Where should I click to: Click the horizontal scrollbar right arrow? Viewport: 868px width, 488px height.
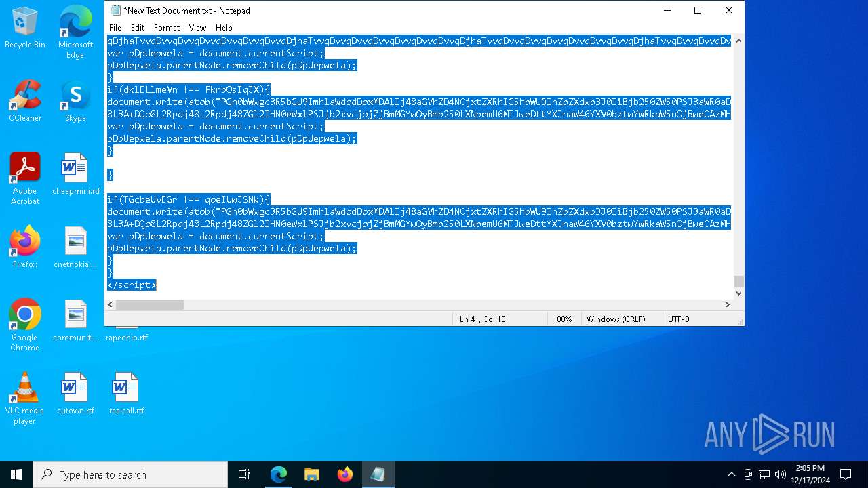tap(727, 305)
